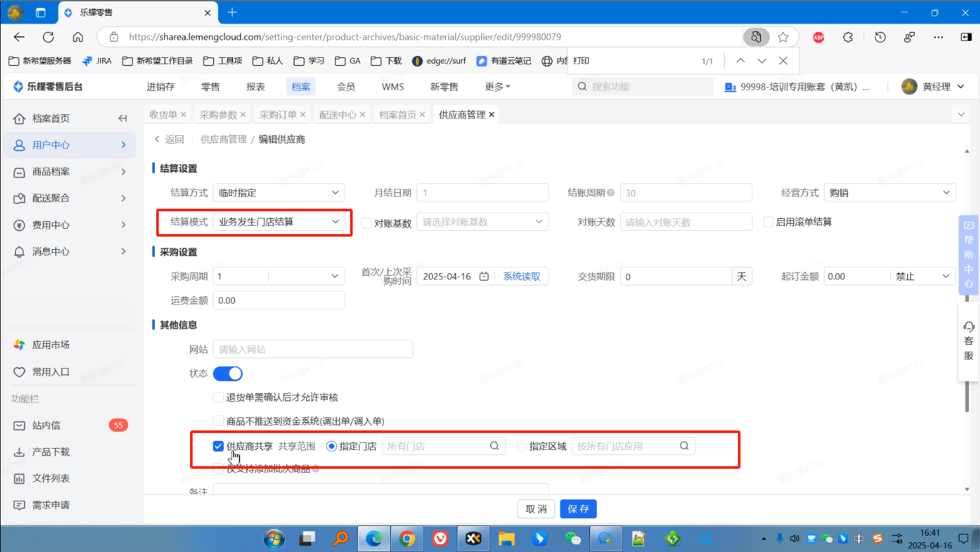Viewport: 980px width, 552px height.
Task: Open the ABP ad blocker extension
Action: (819, 37)
